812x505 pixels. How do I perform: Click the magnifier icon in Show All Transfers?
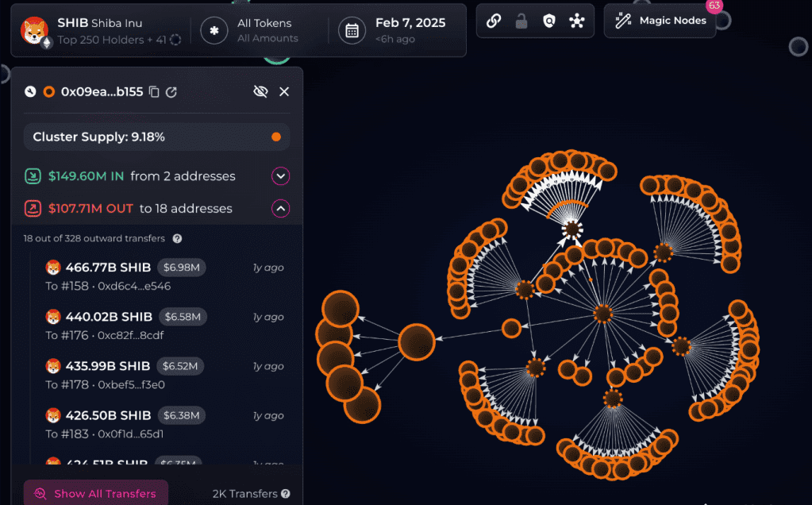pyautogui.click(x=40, y=494)
